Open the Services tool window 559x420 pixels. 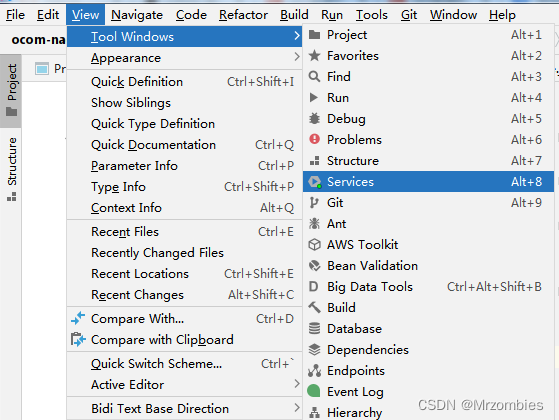coord(428,181)
